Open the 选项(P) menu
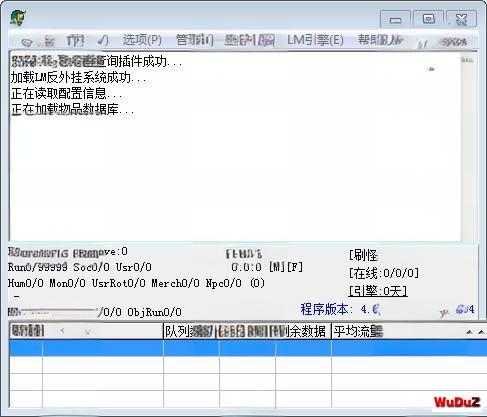Screen dimensions: 487x417 click(142, 40)
